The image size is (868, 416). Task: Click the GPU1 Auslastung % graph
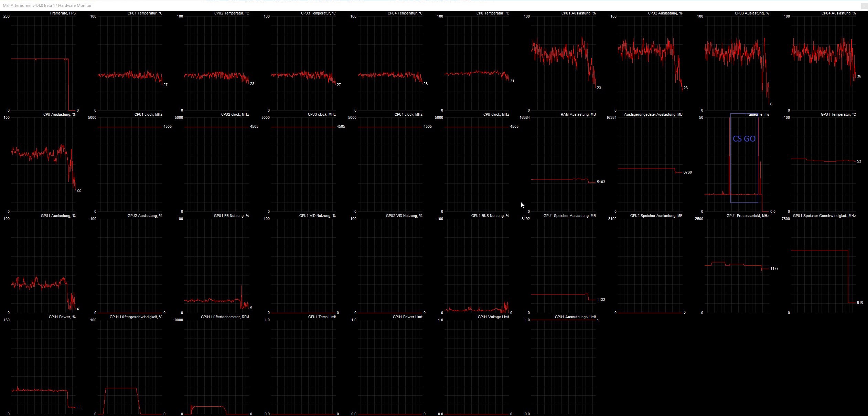point(43,266)
